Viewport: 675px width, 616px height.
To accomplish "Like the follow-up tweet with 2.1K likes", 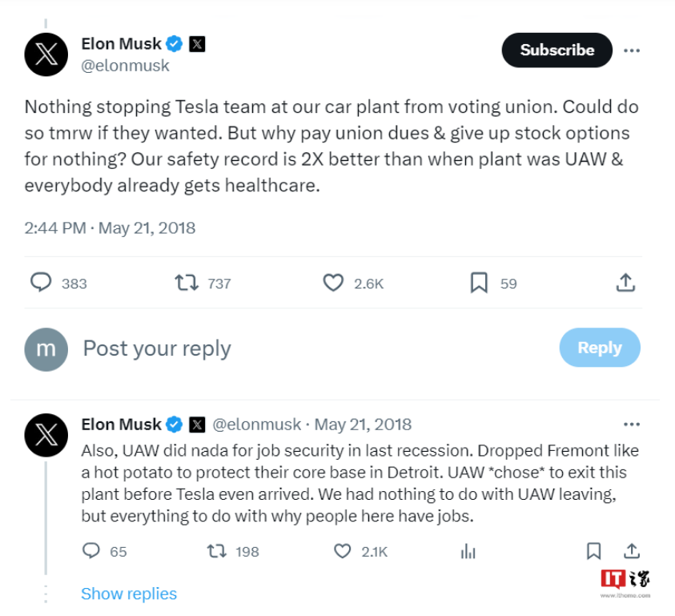I will tap(343, 551).
